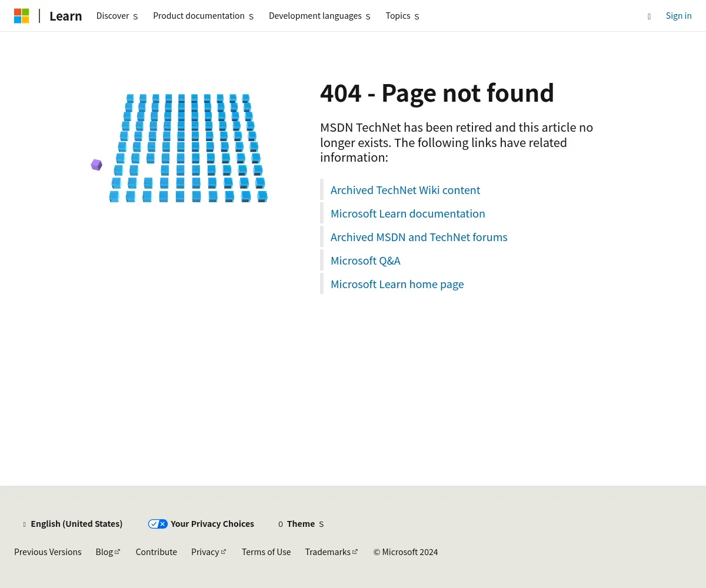This screenshot has width=706, height=588.
Task: Open Archived TechNet Wiki content link
Action: (405, 190)
